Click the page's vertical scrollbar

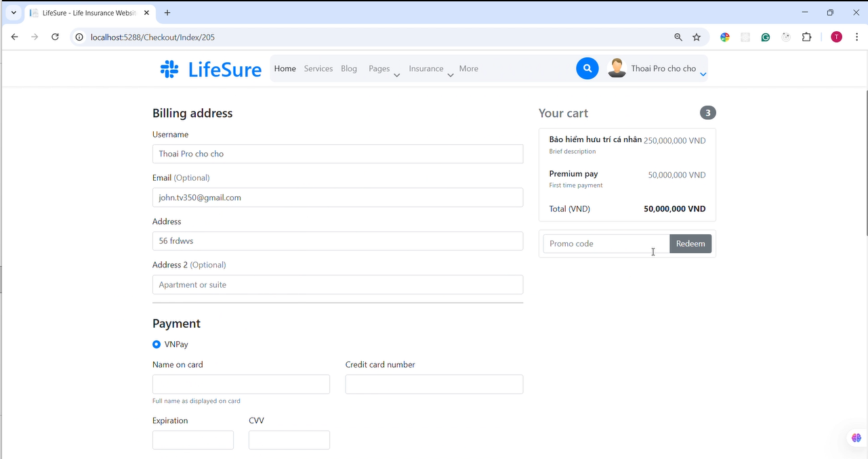tap(865, 162)
